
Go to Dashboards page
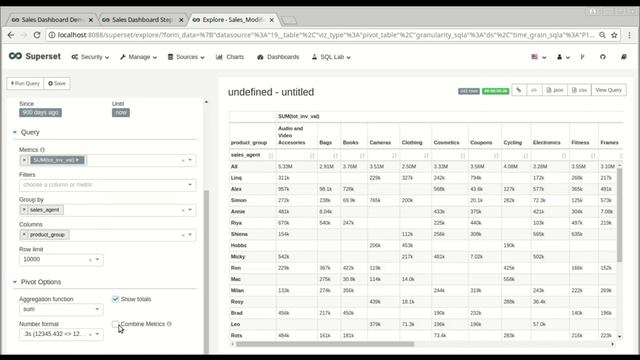tap(278, 57)
